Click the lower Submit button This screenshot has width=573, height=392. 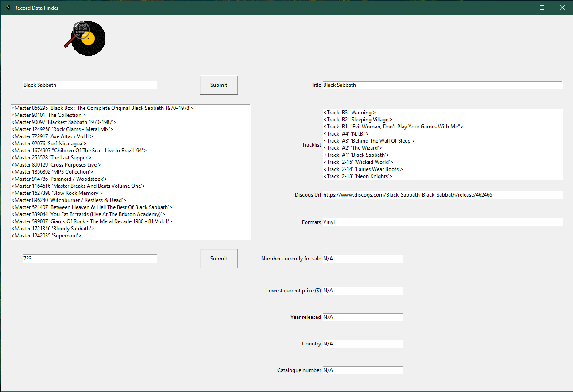219,258
